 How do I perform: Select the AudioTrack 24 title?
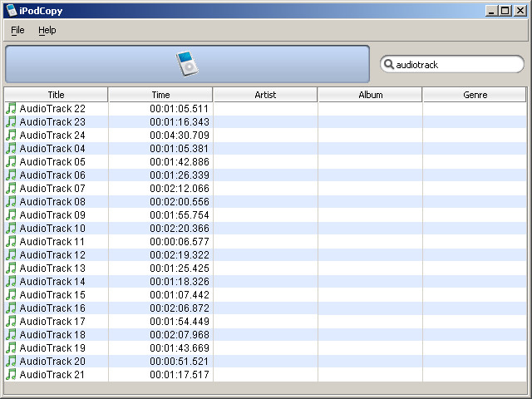coord(52,135)
